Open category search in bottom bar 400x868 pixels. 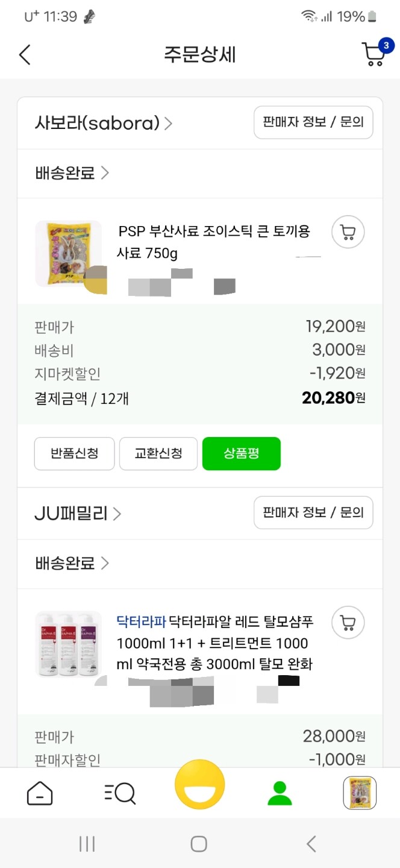[120, 793]
